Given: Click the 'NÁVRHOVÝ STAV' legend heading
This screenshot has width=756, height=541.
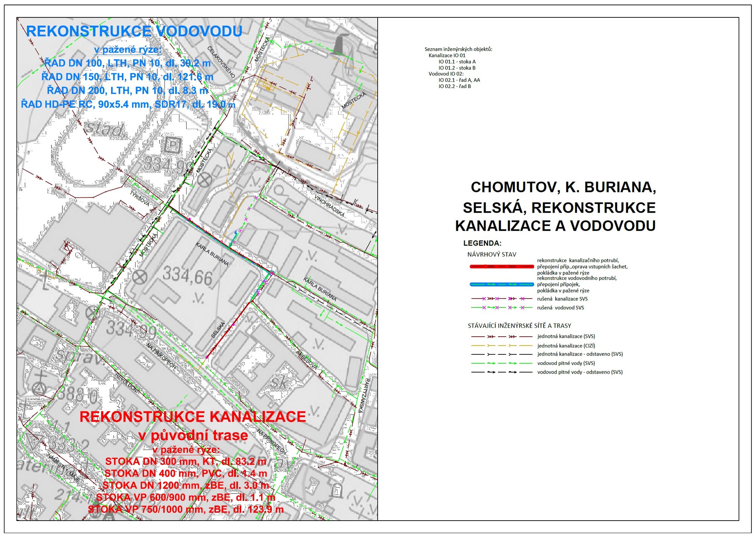Looking at the screenshot, I should pos(492,255).
